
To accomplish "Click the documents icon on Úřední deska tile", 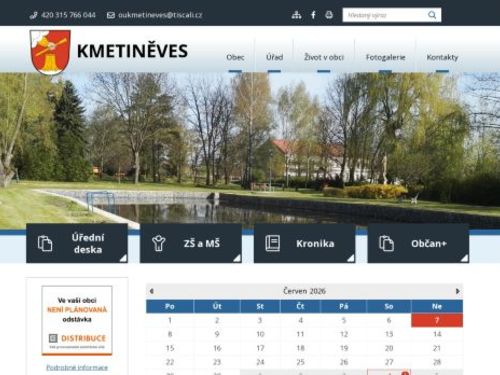I will pos(45,243).
